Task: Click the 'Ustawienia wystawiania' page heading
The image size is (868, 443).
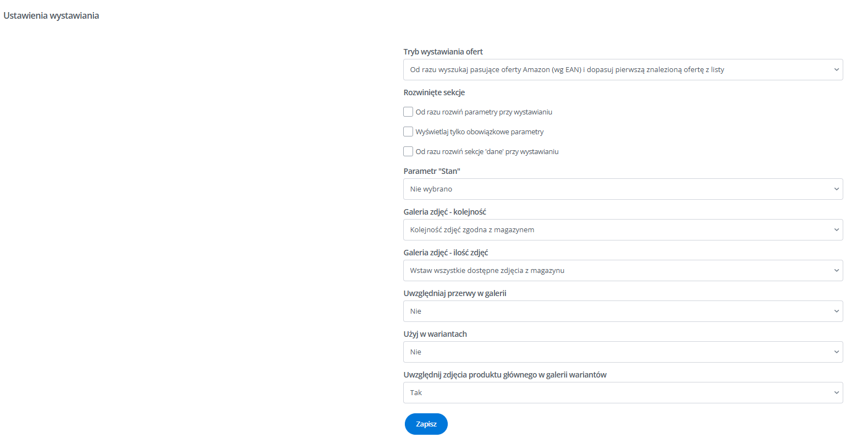Action: (51, 16)
